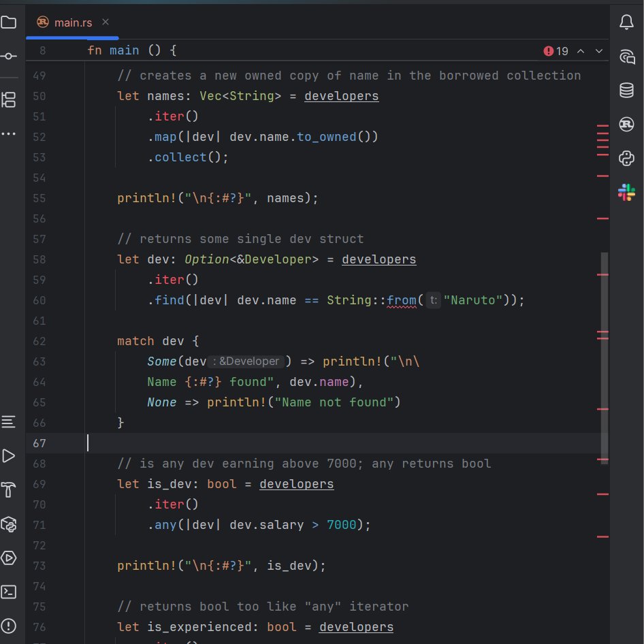Click the 'match' keyword on line 62

pos(135,341)
